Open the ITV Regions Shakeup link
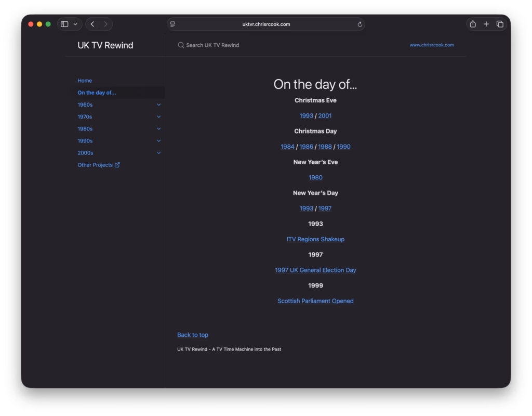Viewport: 532px width, 416px height. point(315,239)
